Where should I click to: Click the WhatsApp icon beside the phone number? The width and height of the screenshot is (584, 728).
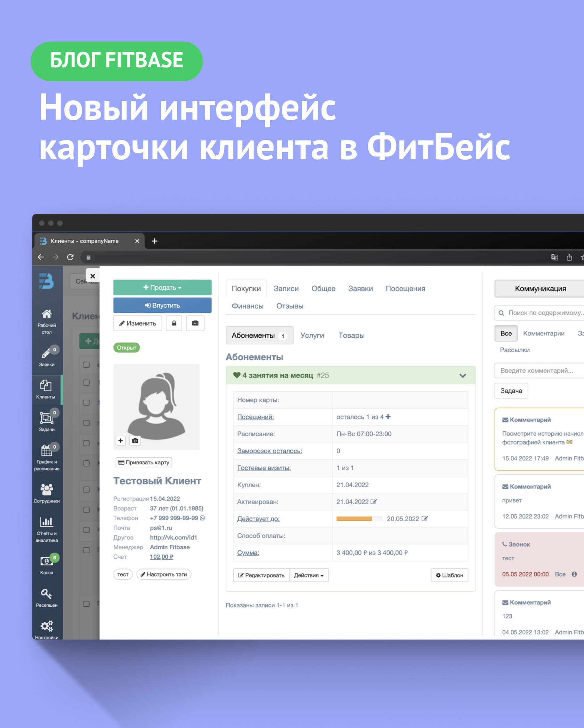[203, 518]
